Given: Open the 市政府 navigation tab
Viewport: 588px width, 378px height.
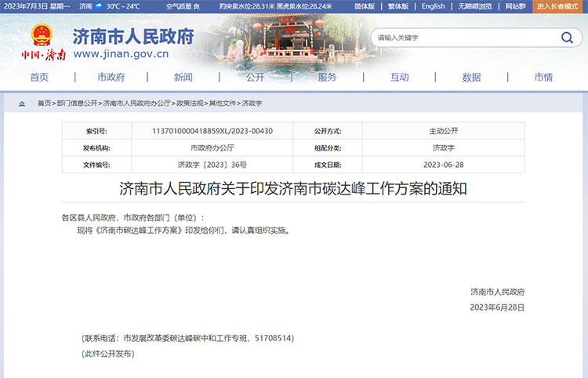Looking at the screenshot, I should [111, 77].
